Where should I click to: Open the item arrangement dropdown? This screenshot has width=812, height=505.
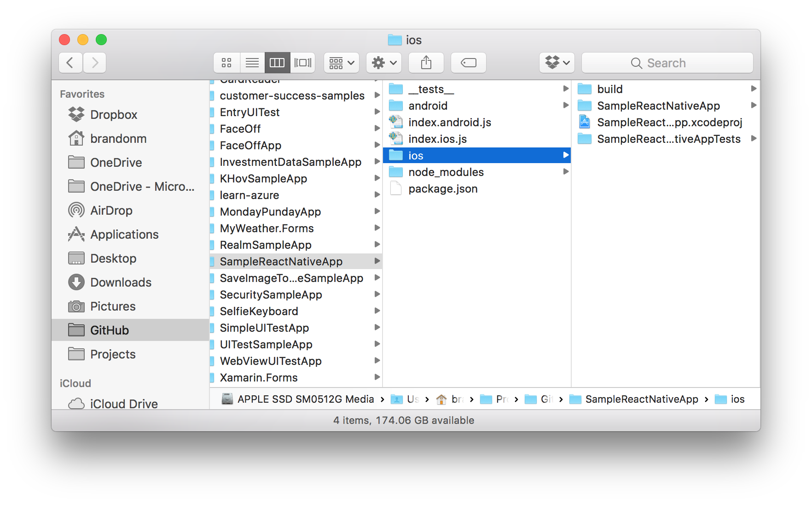[x=342, y=63]
